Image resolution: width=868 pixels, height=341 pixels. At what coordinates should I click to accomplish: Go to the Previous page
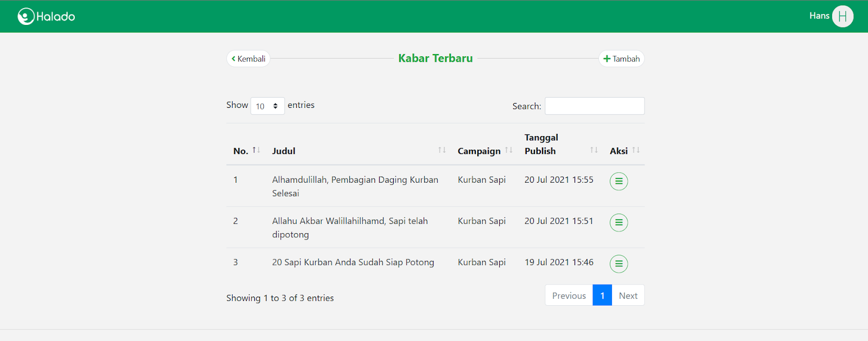569,295
